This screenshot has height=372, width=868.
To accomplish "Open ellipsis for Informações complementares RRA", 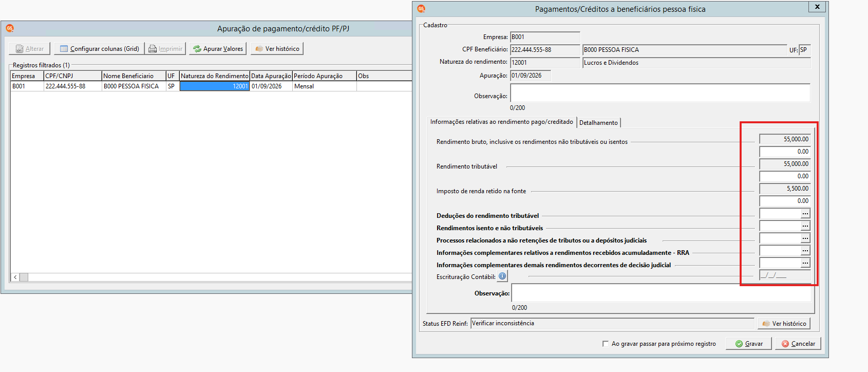I will click(x=805, y=251).
